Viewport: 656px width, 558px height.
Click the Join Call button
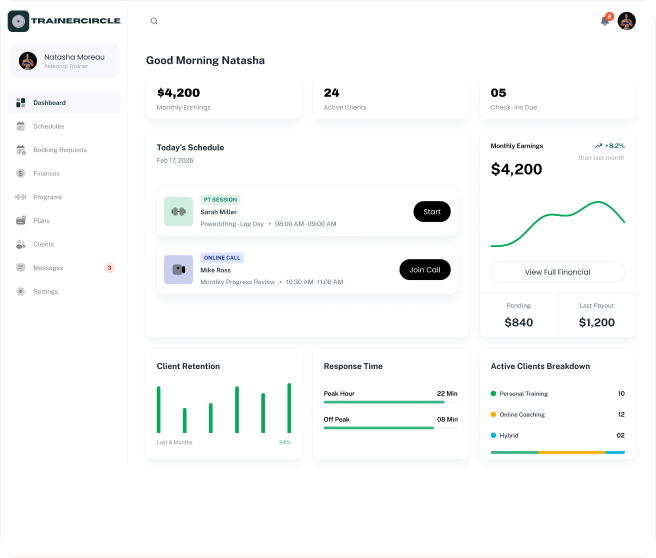coord(425,270)
